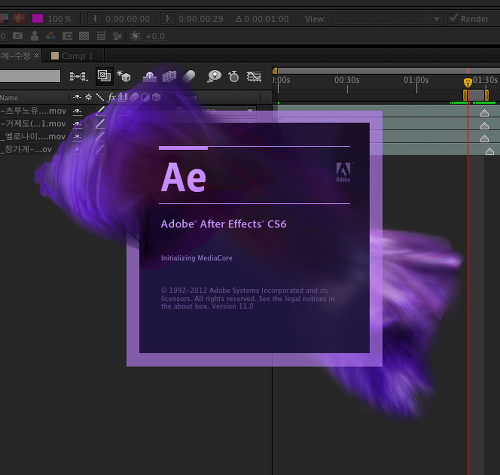Open the Graph Editor icon
The image size is (500, 475).
[254, 77]
